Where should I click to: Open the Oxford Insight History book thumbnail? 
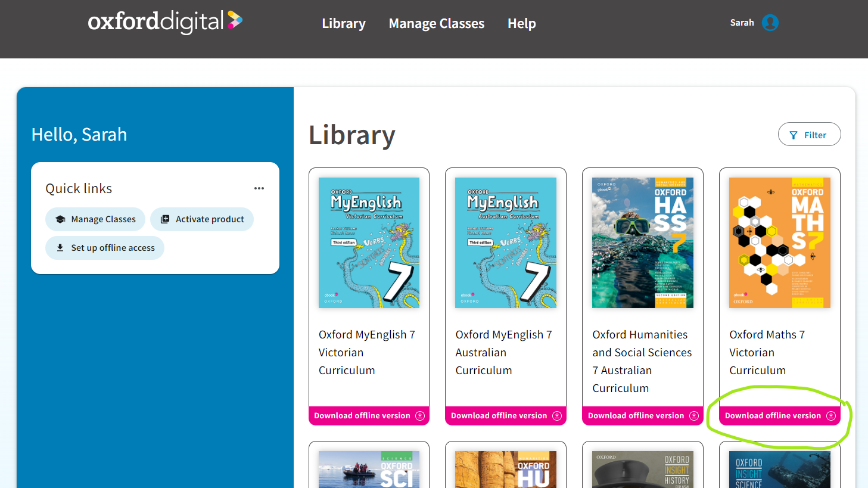click(642, 470)
